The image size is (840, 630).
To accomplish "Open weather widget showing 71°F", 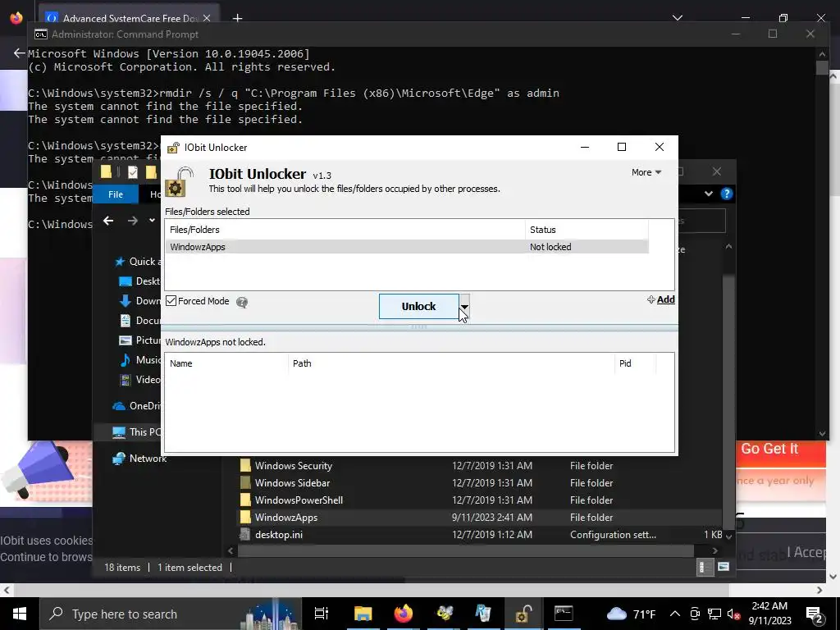I will [631, 614].
